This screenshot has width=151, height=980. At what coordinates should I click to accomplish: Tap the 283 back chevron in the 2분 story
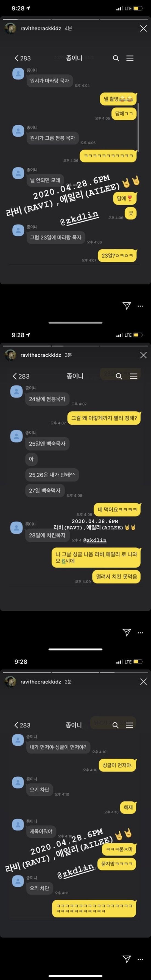click(x=22, y=725)
